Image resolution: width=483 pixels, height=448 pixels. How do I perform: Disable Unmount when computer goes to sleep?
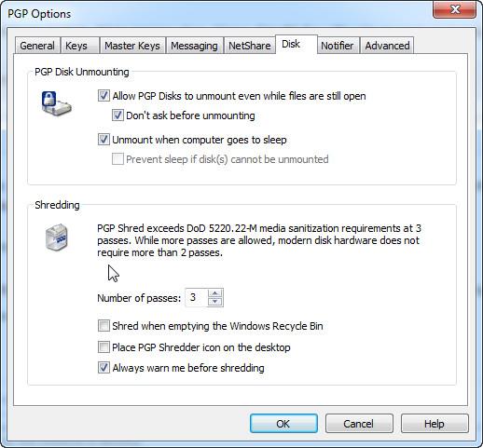[x=103, y=140]
